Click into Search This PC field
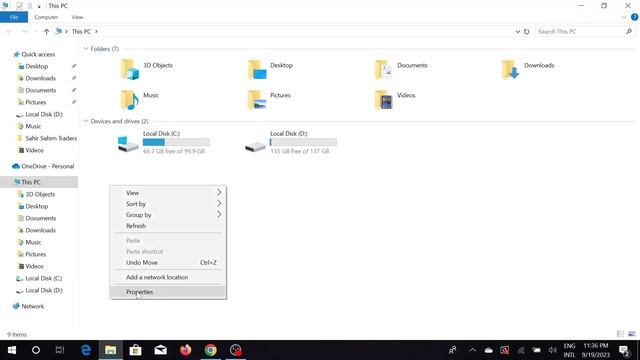The height and width of the screenshot is (360, 640). point(580,31)
